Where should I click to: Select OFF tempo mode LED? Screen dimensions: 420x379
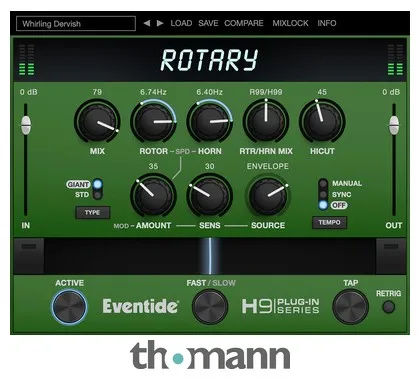coord(323,205)
